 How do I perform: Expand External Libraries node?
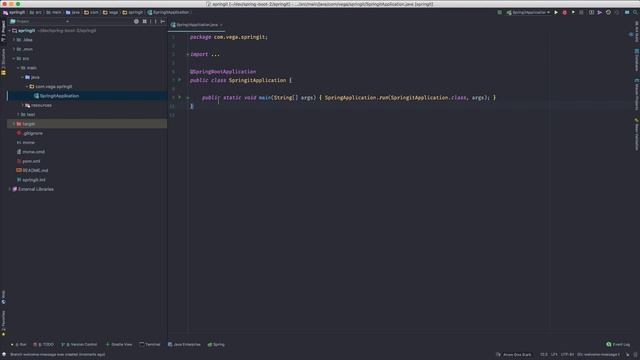[x=10, y=189]
